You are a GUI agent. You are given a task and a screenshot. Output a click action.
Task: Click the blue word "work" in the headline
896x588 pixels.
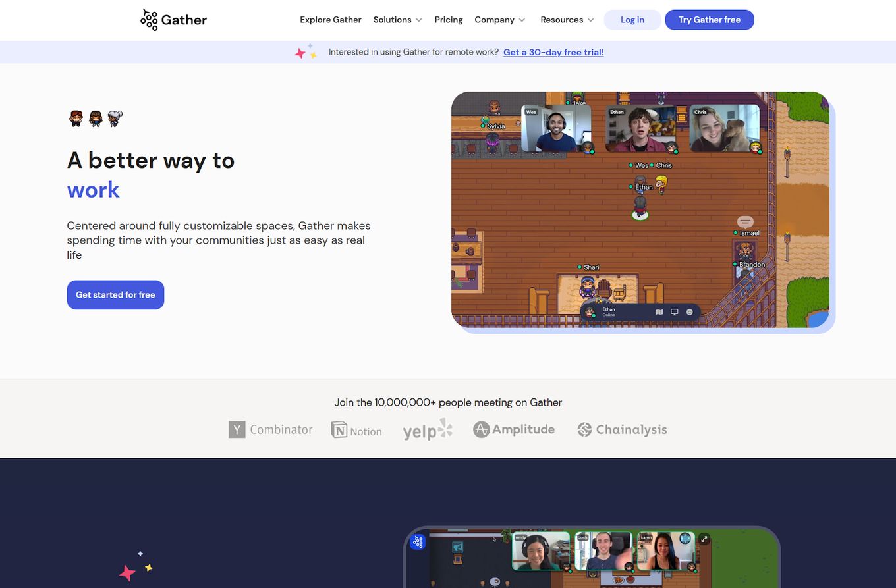pos(93,190)
